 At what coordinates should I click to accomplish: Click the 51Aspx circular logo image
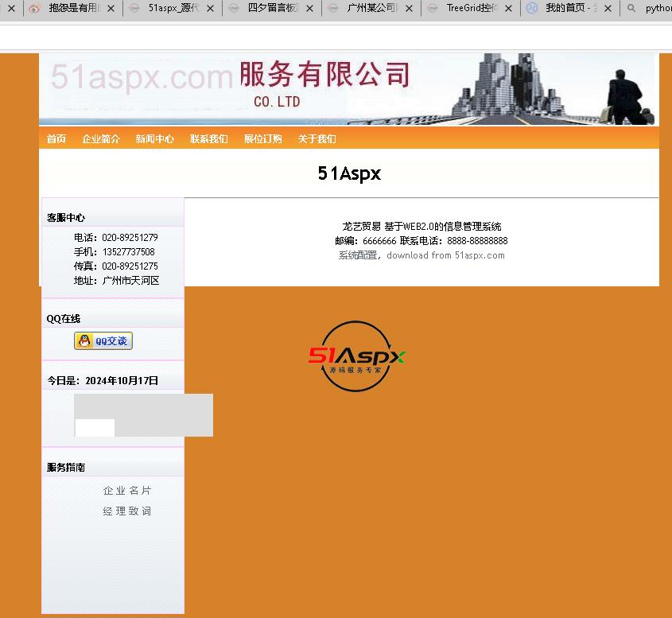(x=356, y=356)
